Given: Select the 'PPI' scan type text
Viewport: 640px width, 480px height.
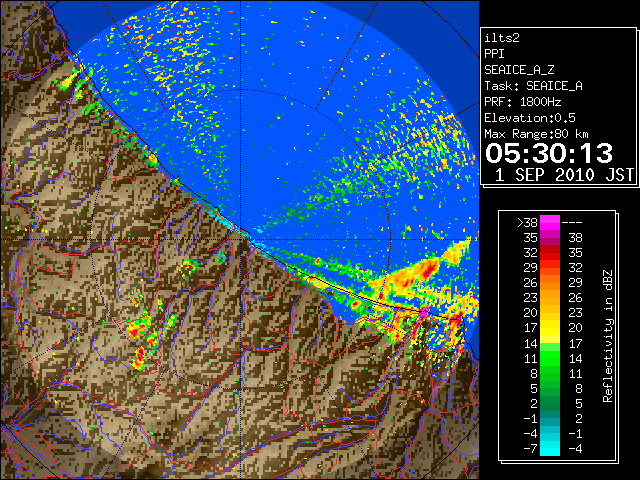Looking at the screenshot, I should coord(494,54).
